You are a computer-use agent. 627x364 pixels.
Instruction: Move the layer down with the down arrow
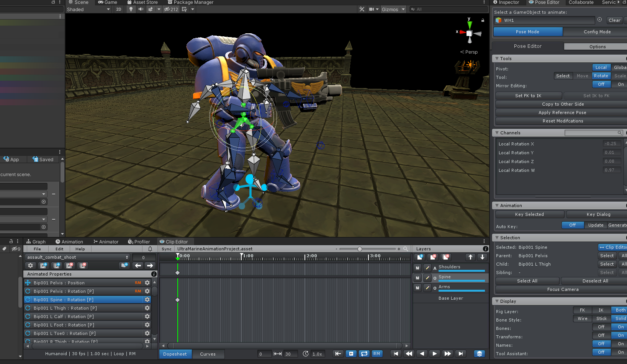click(x=482, y=257)
